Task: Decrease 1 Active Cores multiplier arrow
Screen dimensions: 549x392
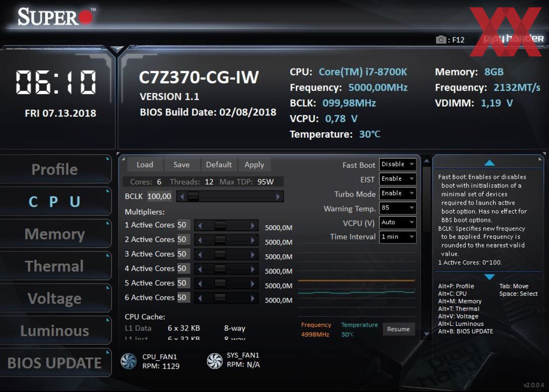Action: tap(200, 226)
